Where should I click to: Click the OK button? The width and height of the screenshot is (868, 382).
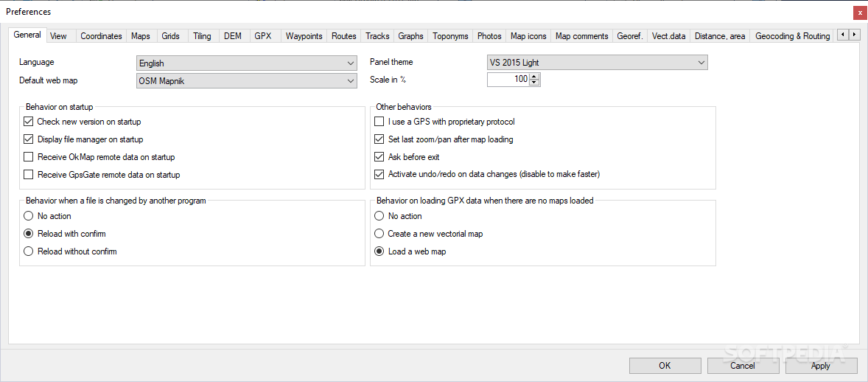point(665,366)
